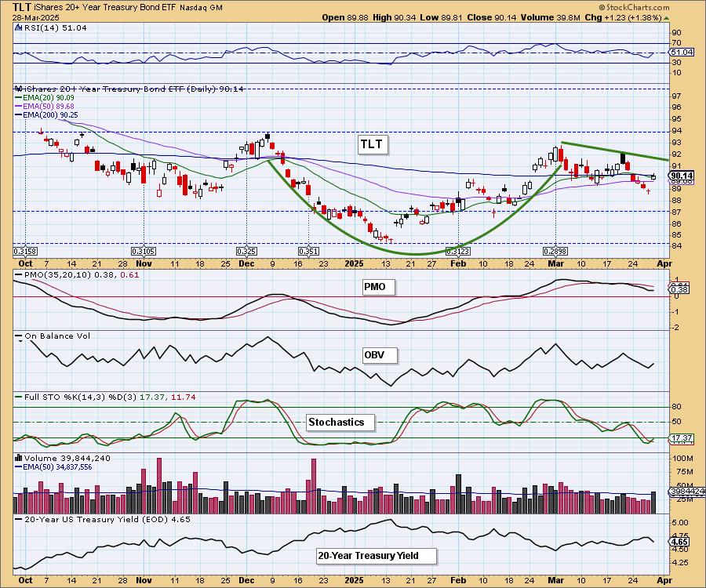Click the PMO 0.38 value tag on right
706x588 pixels.
point(680,290)
